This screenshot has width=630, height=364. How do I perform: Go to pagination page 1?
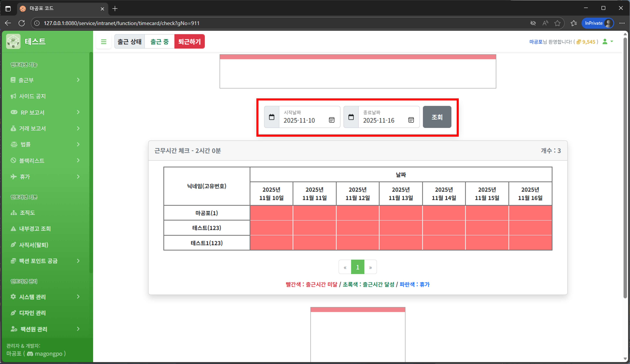pyautogui.click(x=358, y=267)
